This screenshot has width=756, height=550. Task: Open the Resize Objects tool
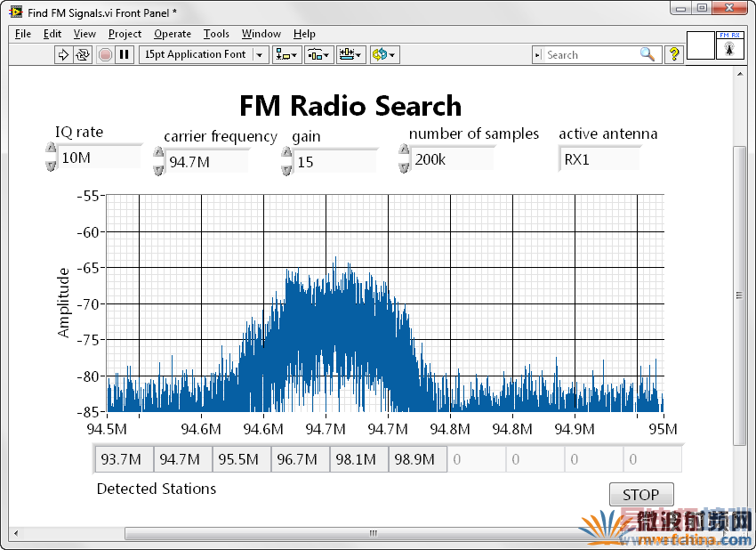(351, 54)
